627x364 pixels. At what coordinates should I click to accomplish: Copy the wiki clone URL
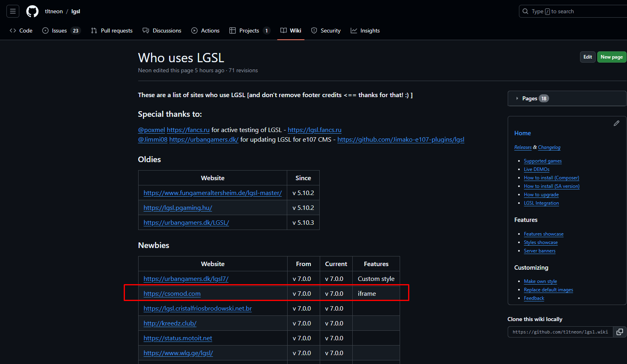pyautogui.click(x=619, y=332)
